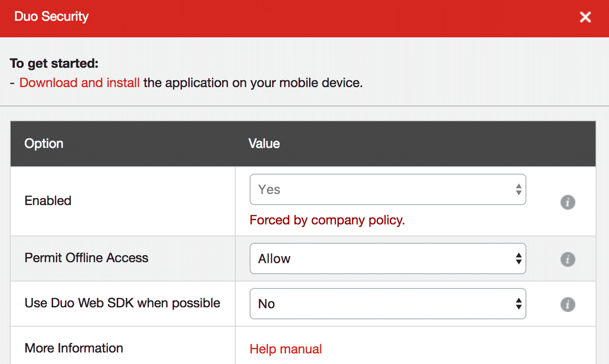Click the up-down arrows on the Allow selector

tap(519, 258)
